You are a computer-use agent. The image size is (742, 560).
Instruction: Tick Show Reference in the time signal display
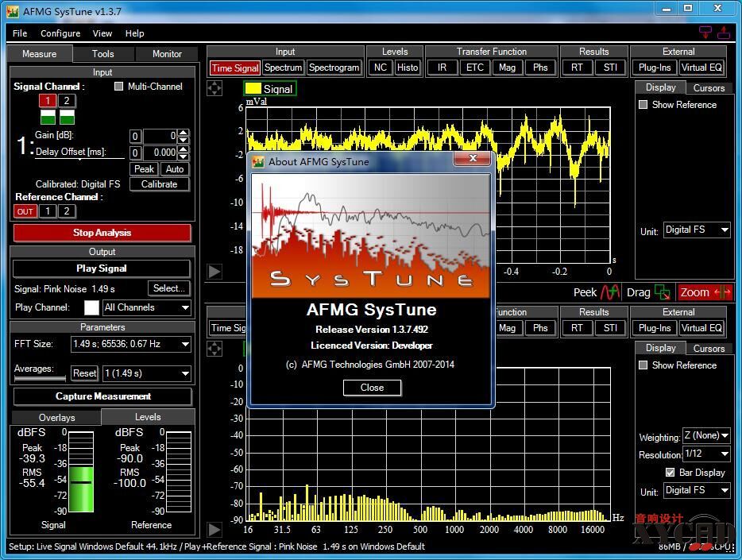(643, 105)
